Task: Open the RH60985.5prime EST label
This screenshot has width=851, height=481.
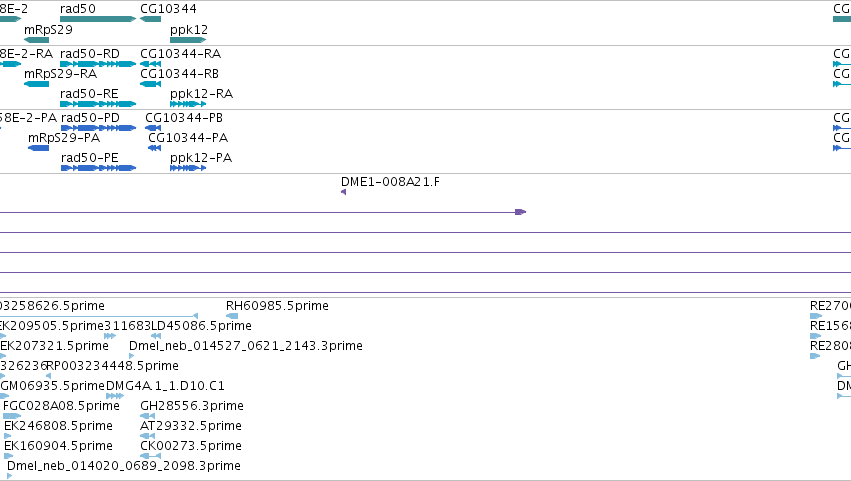Action: [x=277, y=306]
